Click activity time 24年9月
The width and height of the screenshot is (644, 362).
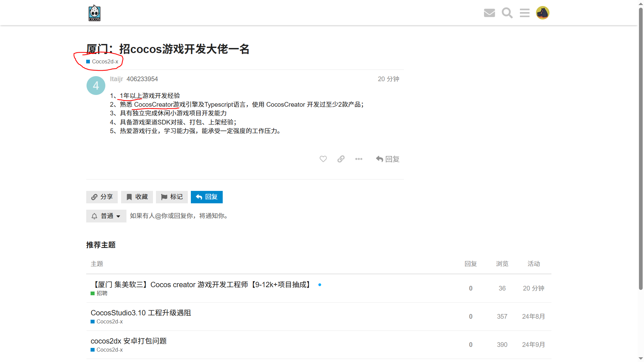[x=534, y=345]
